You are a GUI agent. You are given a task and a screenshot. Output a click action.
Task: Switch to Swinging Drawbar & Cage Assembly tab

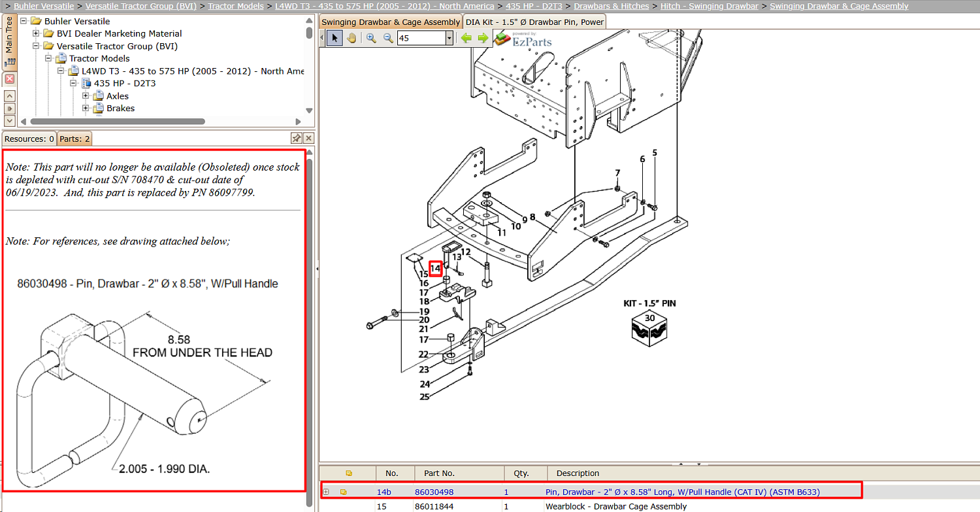(x=391, y=22)
